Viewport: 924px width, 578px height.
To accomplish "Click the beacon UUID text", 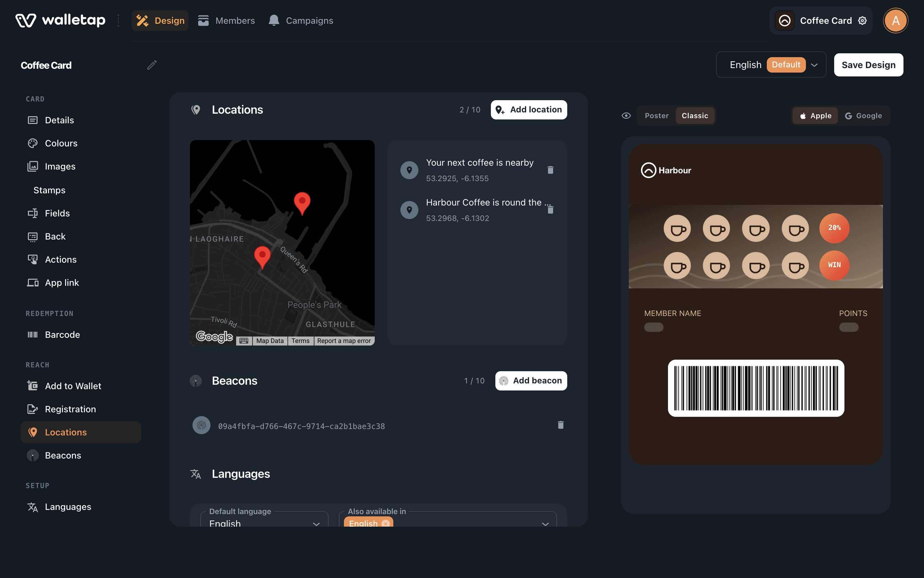I will click(302, 426).
